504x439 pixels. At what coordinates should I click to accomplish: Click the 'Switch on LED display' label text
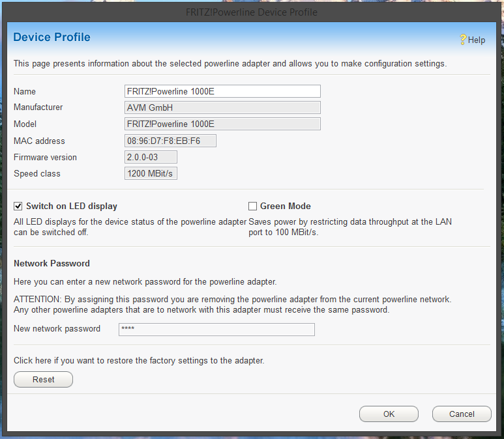tap(72, 206)
